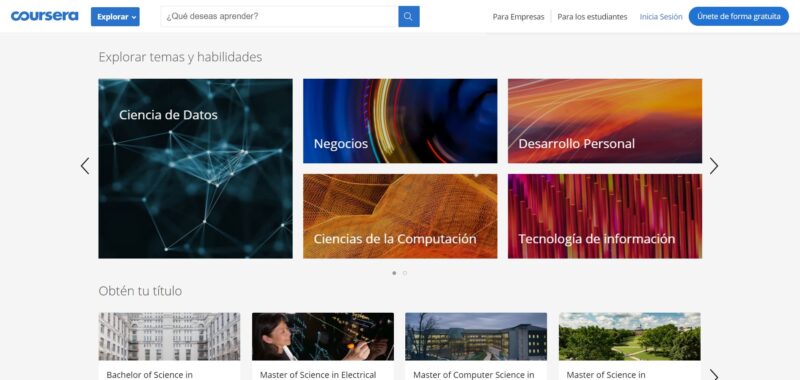Click Inicia Sesión to log in
Screen dimensions: 800x380
tap(661, 17)
